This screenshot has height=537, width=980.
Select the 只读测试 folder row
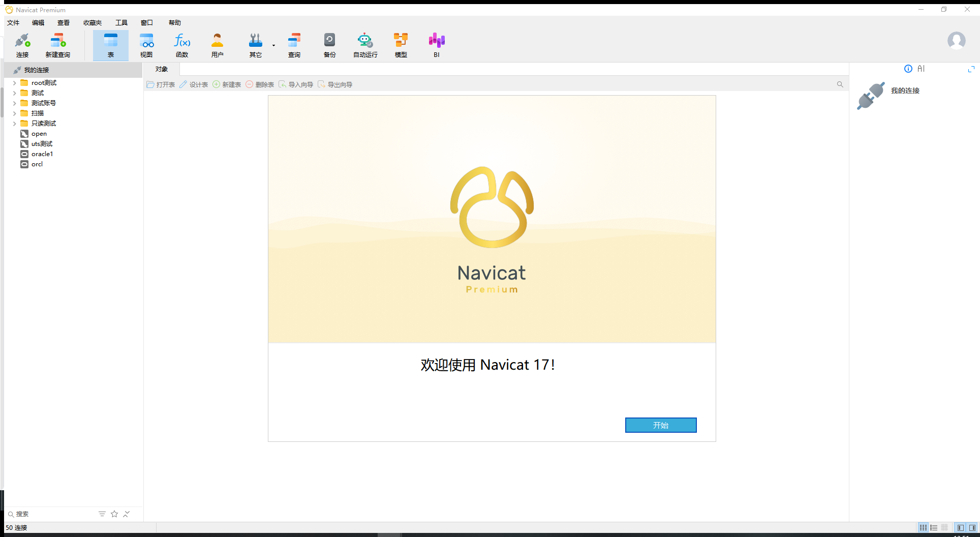point(44,124)
